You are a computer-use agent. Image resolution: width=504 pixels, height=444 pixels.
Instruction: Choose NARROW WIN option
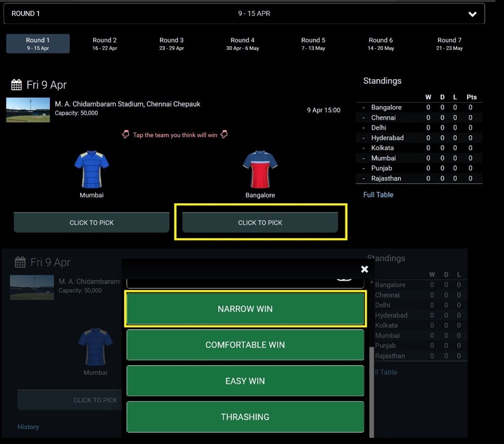point(245,308)
